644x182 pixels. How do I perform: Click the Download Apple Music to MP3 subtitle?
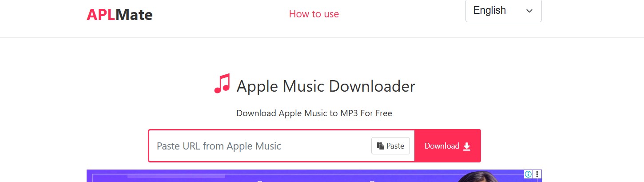[314, 113]
